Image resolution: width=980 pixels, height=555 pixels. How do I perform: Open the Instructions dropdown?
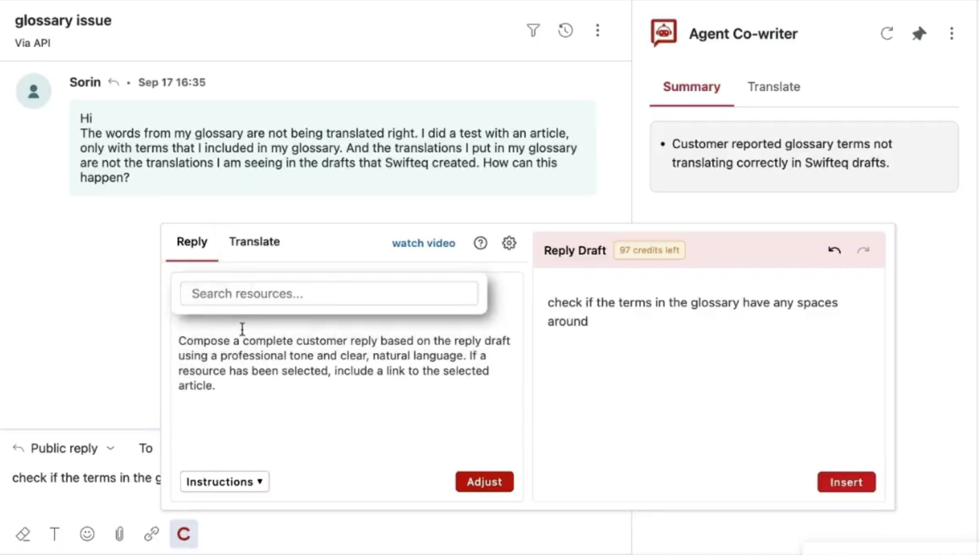coord(224,481)
